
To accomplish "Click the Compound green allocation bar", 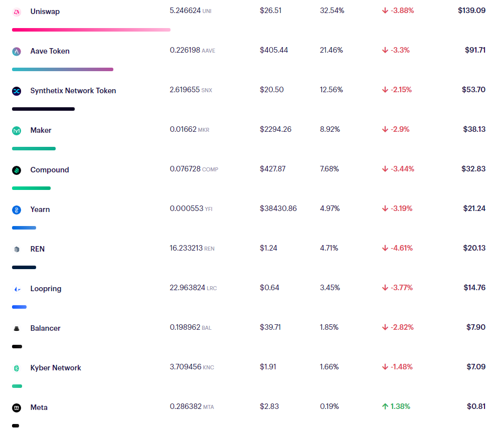I will (x=31, y=188).
